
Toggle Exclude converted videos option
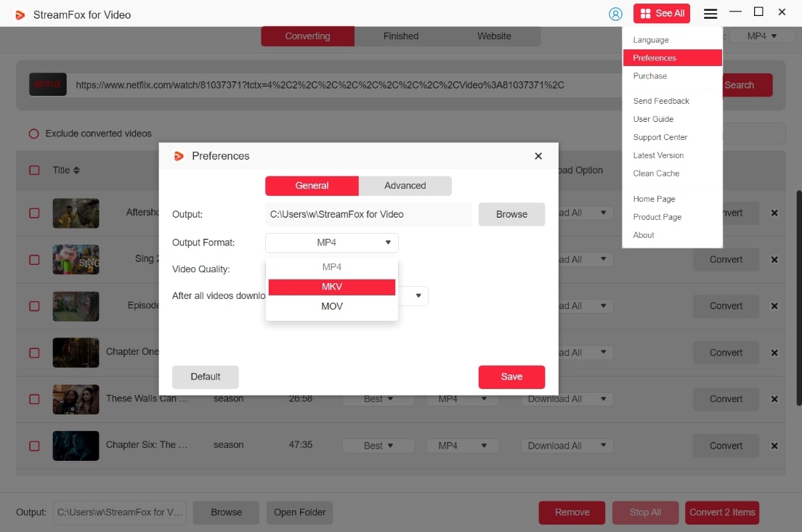[x=33, y=134]
